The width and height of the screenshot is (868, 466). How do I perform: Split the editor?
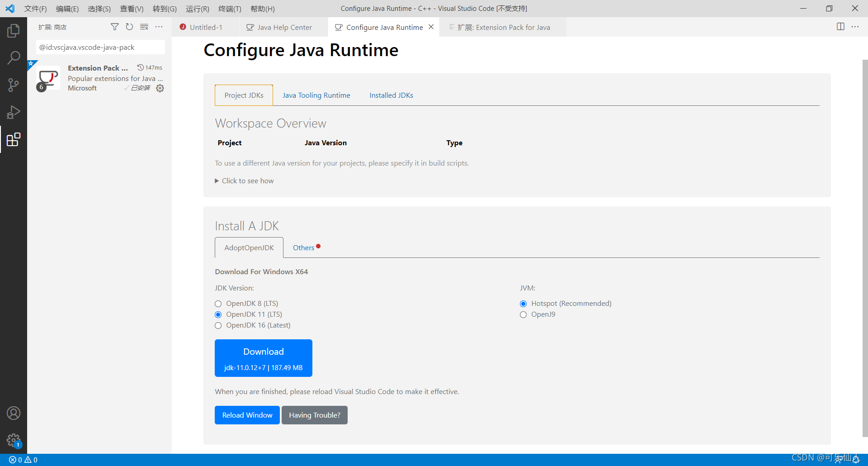pos(840,27)
